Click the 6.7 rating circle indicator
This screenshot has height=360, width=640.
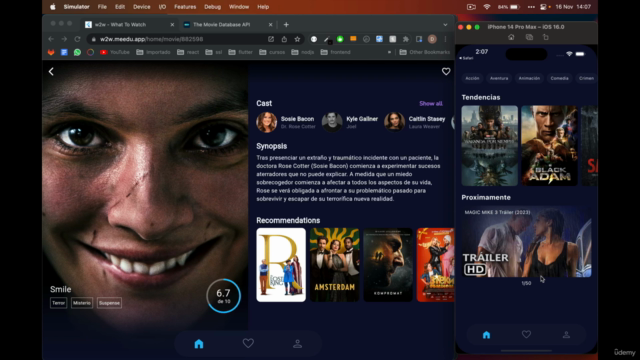pos(223,296)
